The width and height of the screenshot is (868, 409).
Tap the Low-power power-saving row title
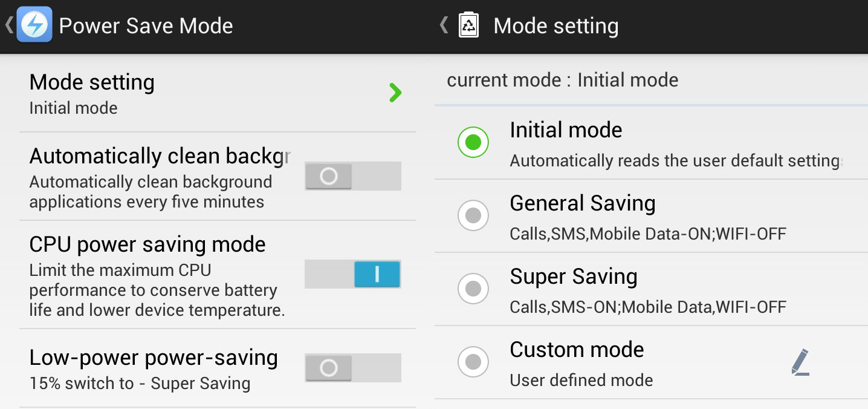coord(154,358)
